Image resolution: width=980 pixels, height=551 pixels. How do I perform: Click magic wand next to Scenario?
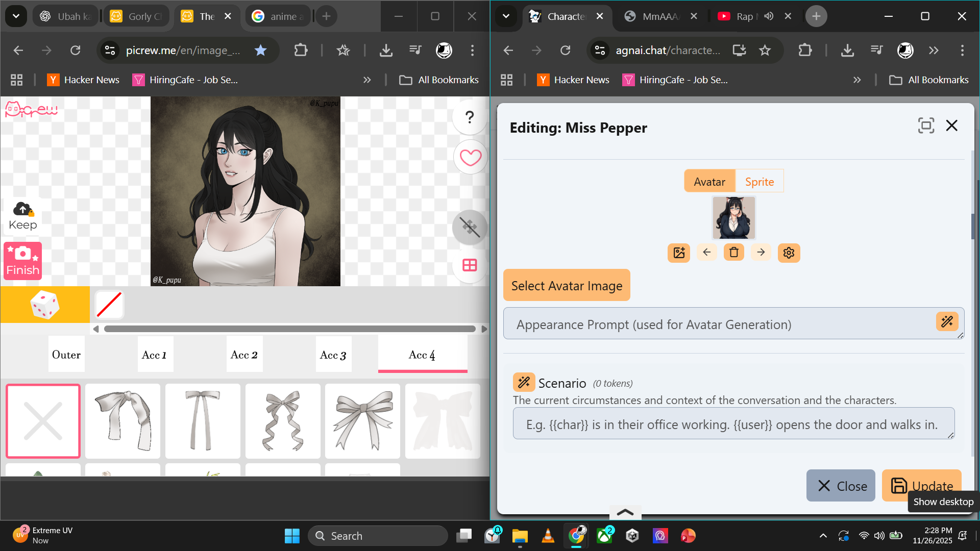(x=524, y=382)
